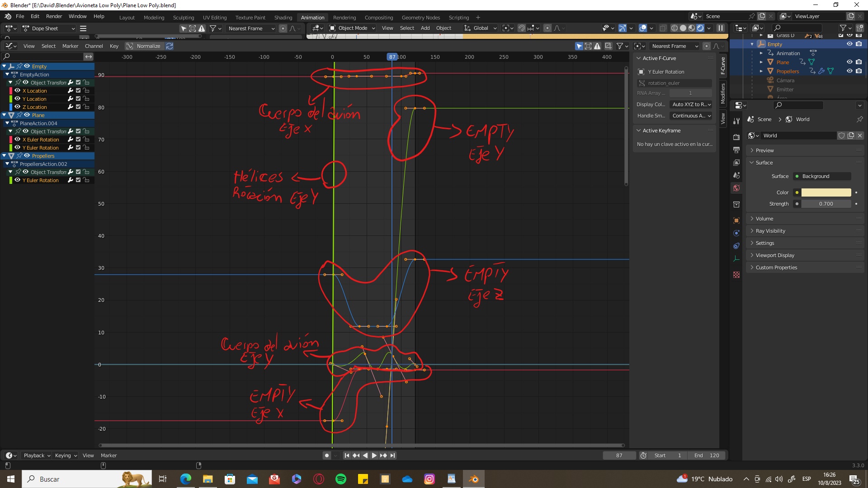
Task: Open Object properties orange square icon
Action: (736, 221)
